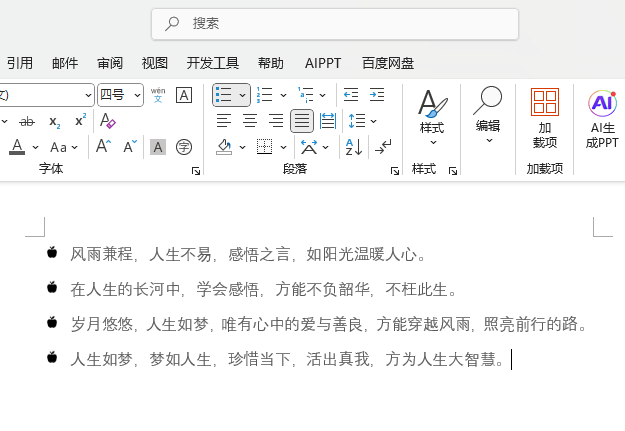625x431 pixels.
Task: Open the paragraph dialog launcher
Action: tap(395, 171)
